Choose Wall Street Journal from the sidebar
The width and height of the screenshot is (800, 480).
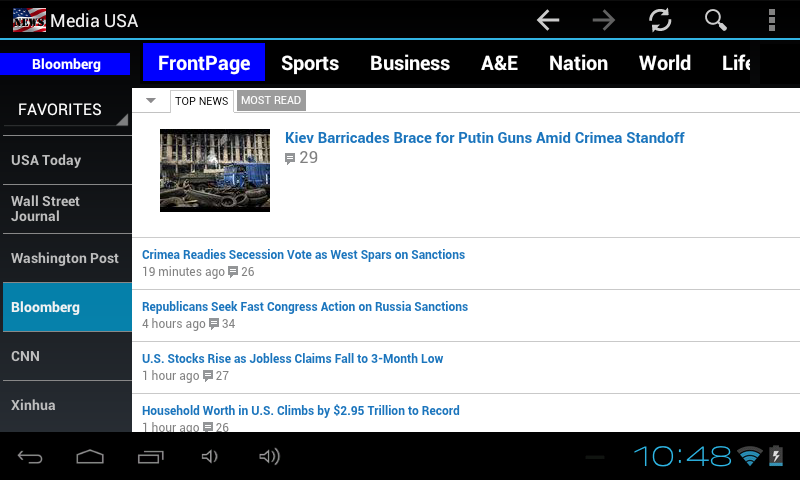point(66,209)
